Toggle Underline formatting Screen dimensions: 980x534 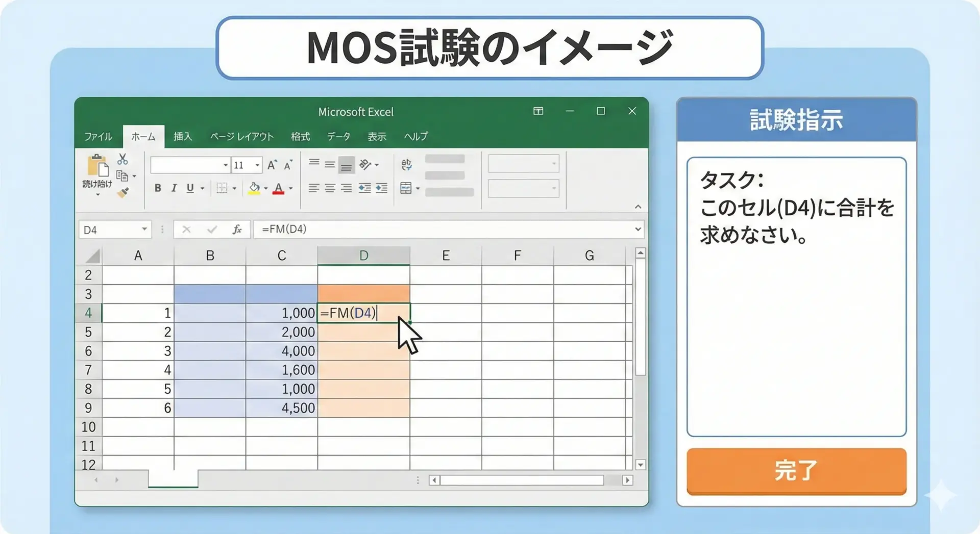coord(190,188)
